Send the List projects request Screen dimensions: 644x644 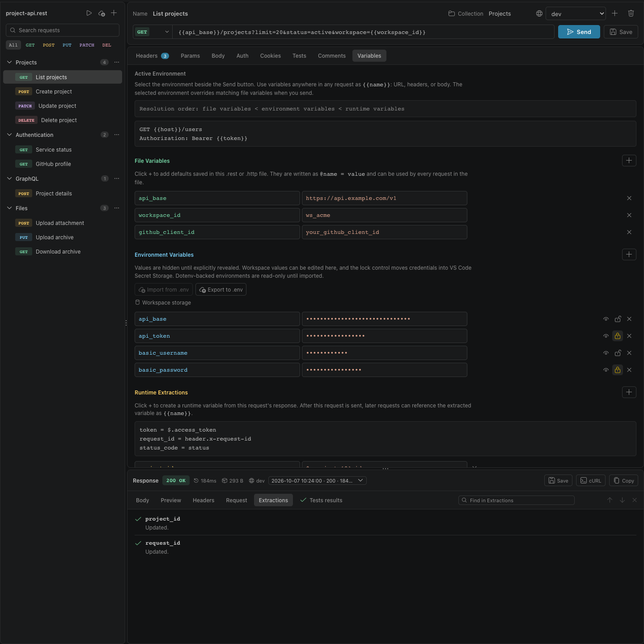point(579,32)
